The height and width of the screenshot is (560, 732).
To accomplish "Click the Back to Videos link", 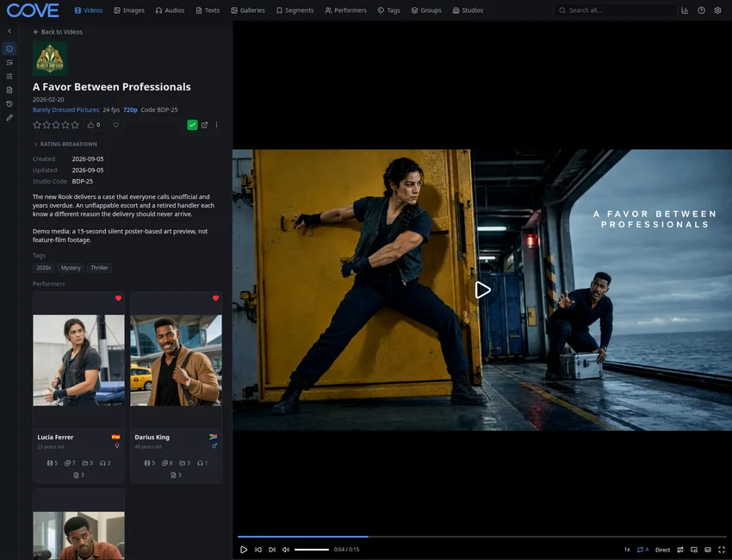I will click(58, 32).
